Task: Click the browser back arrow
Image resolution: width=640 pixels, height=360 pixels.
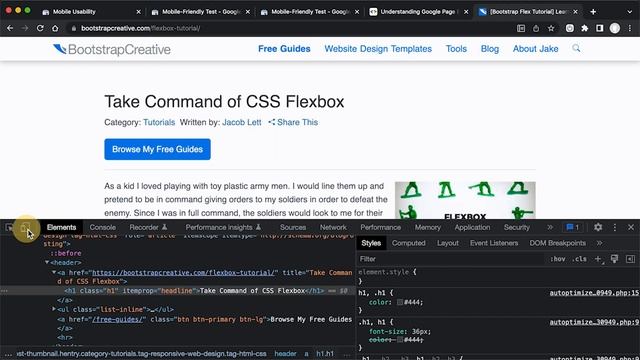Action: tap(10, 28)
